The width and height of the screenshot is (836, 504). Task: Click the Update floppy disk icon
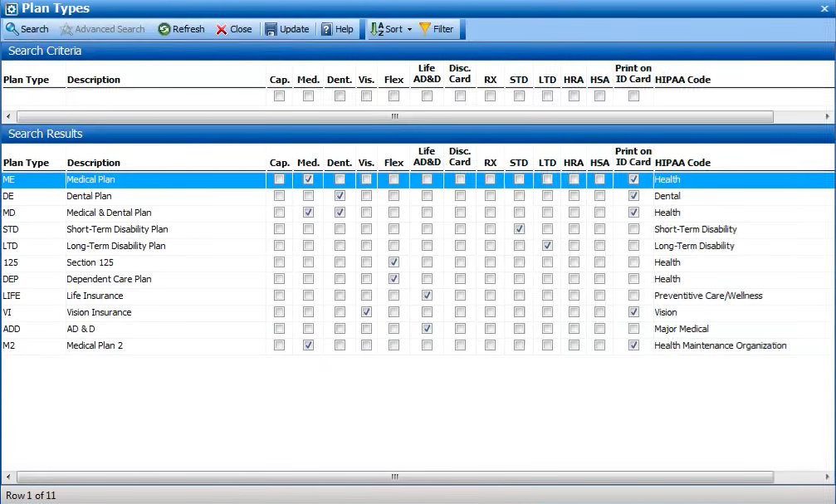point(271,29)
